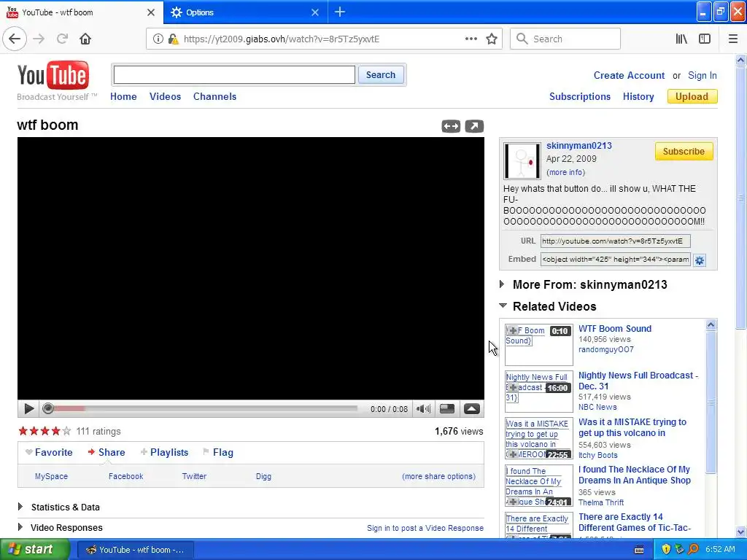
Task: Open History in the top navigation
Action: (638, 97)
